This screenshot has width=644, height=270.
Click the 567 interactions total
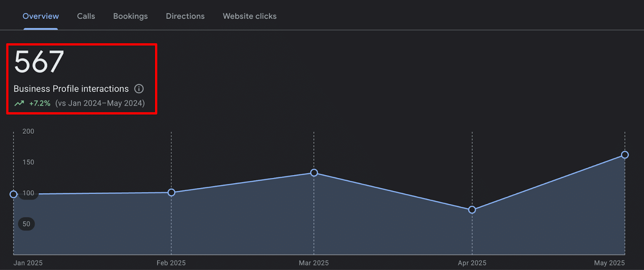point(39,62)
